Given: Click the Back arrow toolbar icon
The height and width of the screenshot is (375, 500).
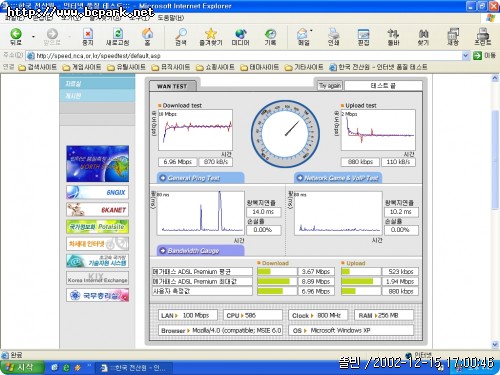Looking at the screenshot, I should (x=16, y=34).
